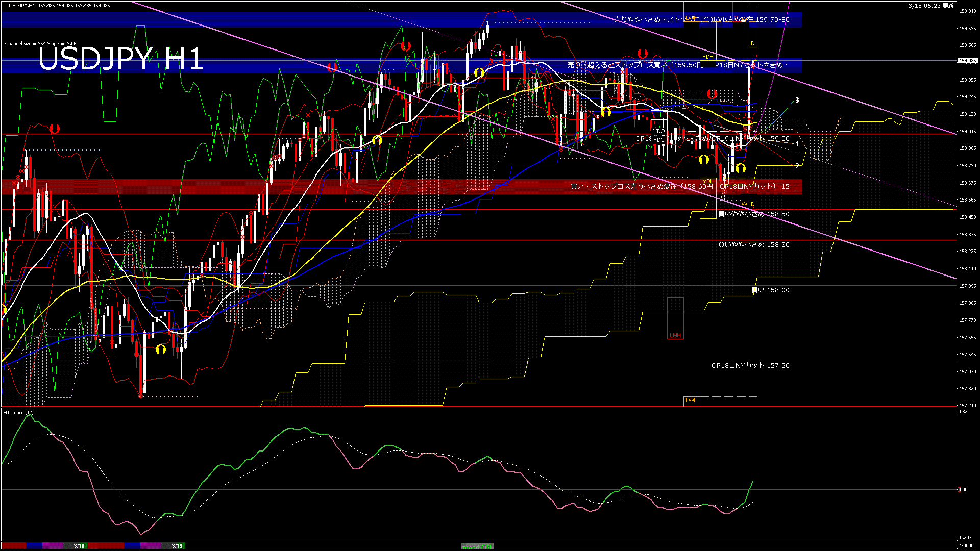Image resolution: width=980 pixels, height=551 pixels.
Task: Click the USDJPY H1 chart title text
Action: [x=120, y=59]
